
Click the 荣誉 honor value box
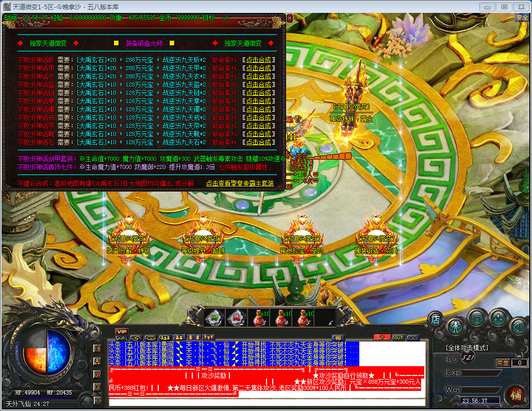click(x=519, y=363)
